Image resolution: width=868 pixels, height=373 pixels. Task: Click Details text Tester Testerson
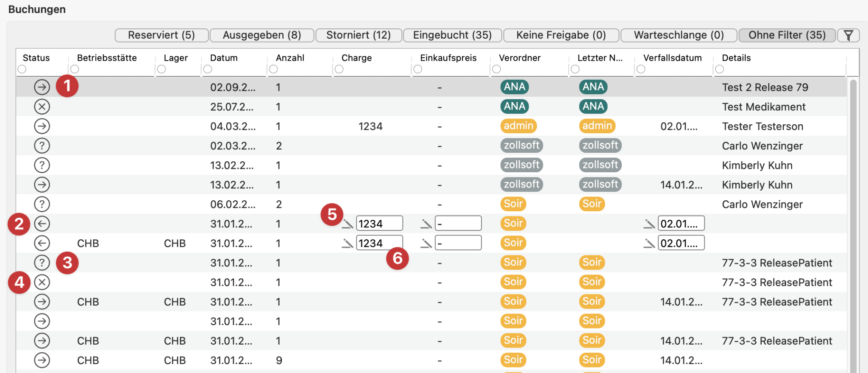tap(762, 126)
